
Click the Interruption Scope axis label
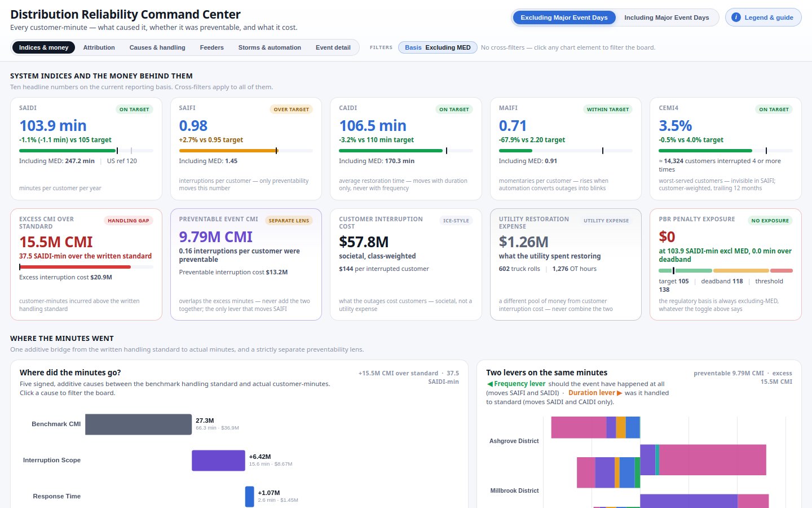click(52, 460)
